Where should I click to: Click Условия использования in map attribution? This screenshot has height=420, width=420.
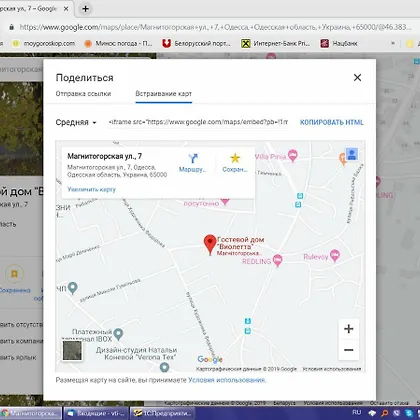coord(332,369)
